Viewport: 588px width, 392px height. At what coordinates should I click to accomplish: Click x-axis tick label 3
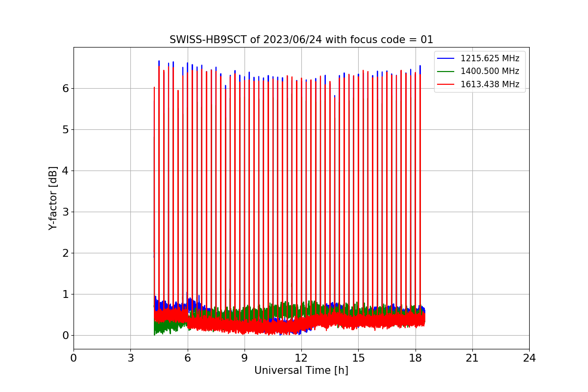tap(130, 358)
